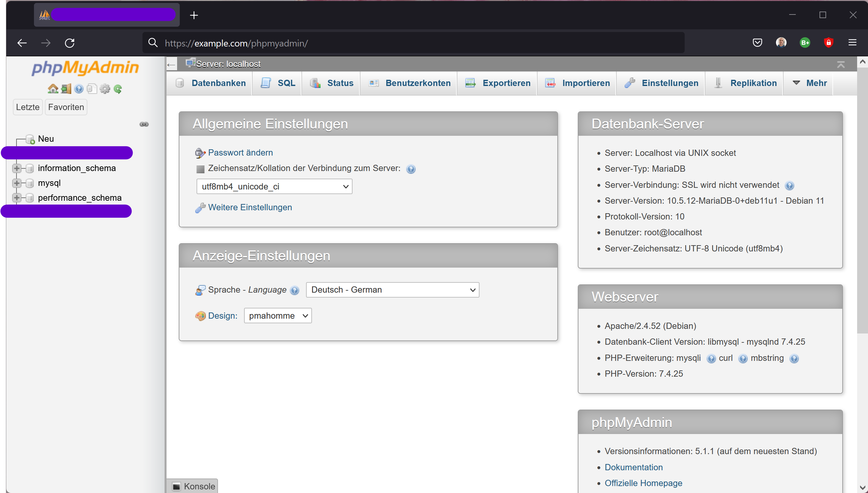This screenshot has width=868, height=493.
Task: Expand the mysql database tree node
Action: coord(16,183)
